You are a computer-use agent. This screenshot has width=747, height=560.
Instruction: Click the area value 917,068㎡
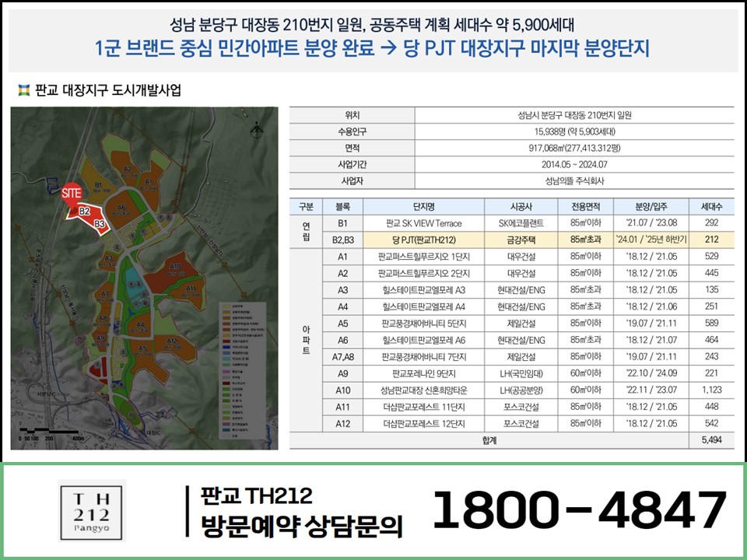coord(574,148)
